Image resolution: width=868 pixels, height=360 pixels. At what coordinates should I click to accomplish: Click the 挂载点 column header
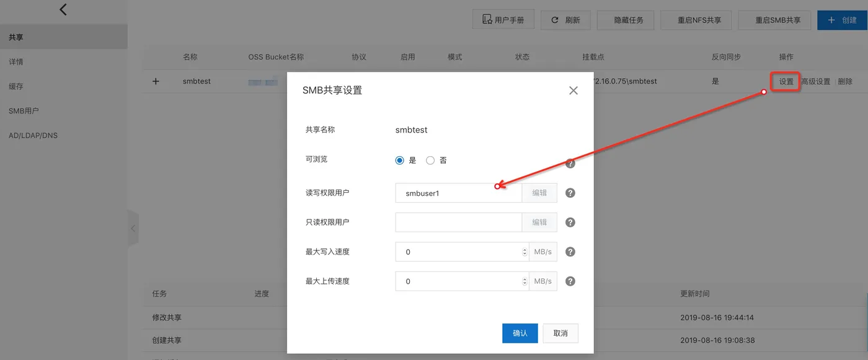click(x=593, y=57)
